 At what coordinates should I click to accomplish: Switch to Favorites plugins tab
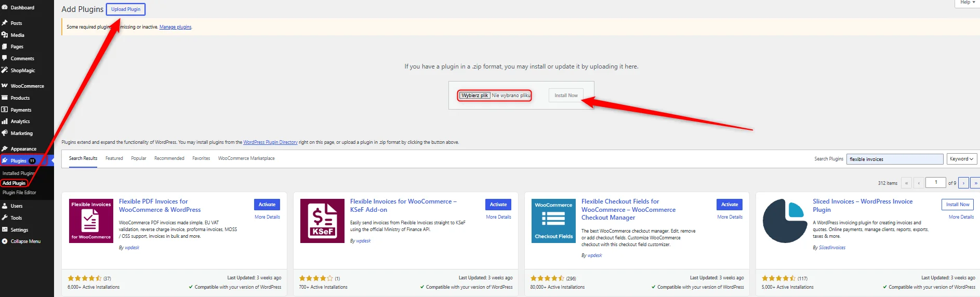(201, 158)
